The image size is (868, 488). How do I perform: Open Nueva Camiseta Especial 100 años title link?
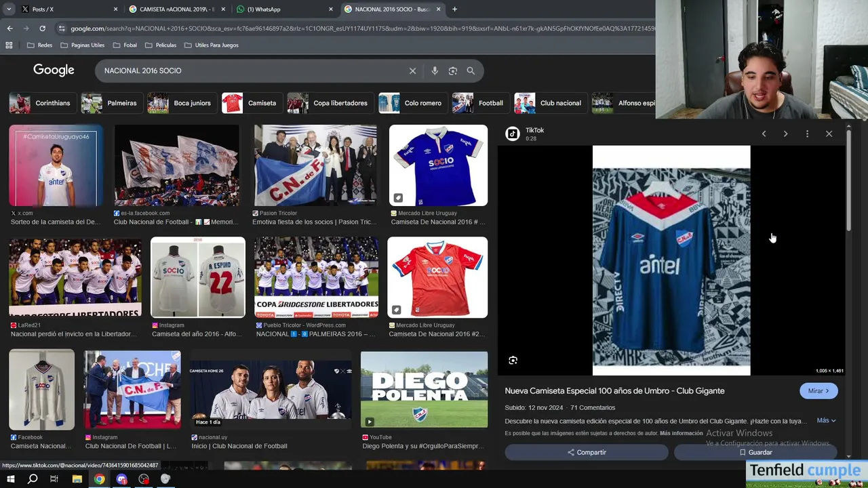coord(614,391)
